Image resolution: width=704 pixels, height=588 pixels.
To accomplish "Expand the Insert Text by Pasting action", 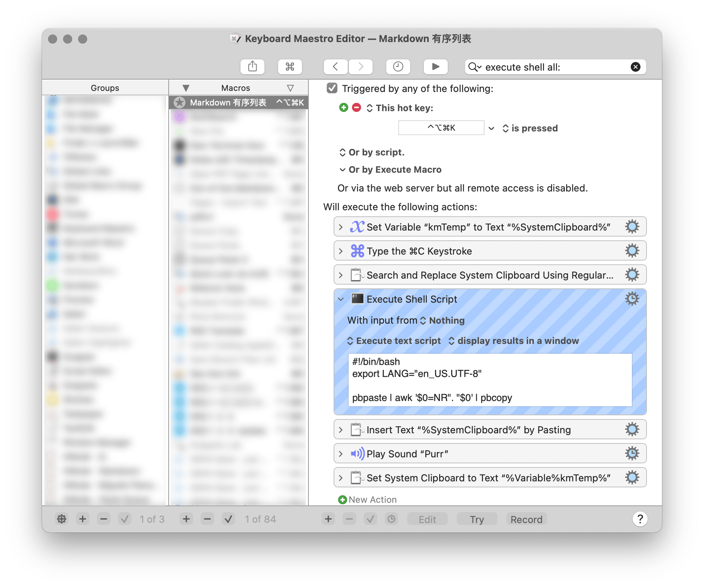I will click(341, 430).
